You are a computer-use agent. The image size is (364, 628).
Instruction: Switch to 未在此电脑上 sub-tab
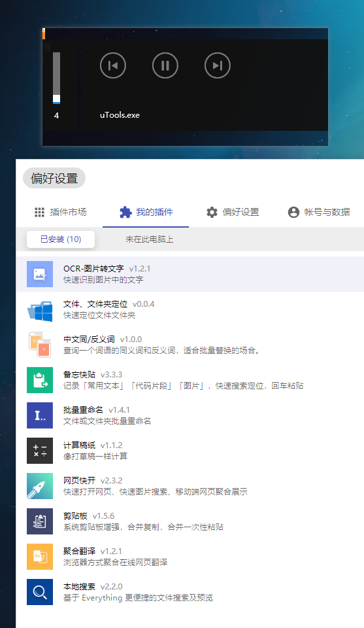tap(149, 239)
